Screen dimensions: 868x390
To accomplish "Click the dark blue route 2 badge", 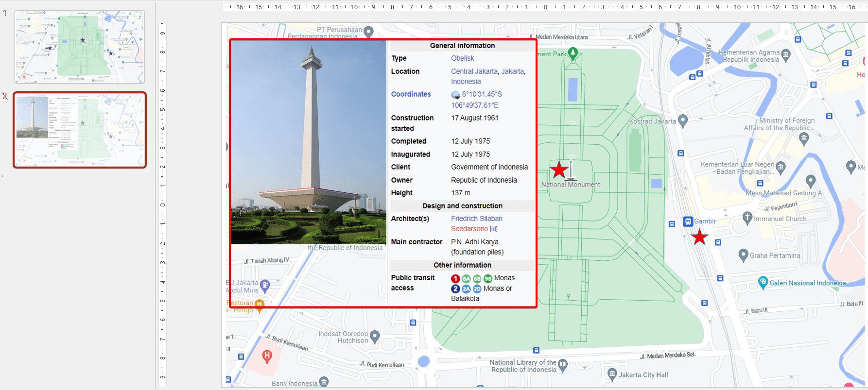I will pyautogui.click(x=455, y=288).
